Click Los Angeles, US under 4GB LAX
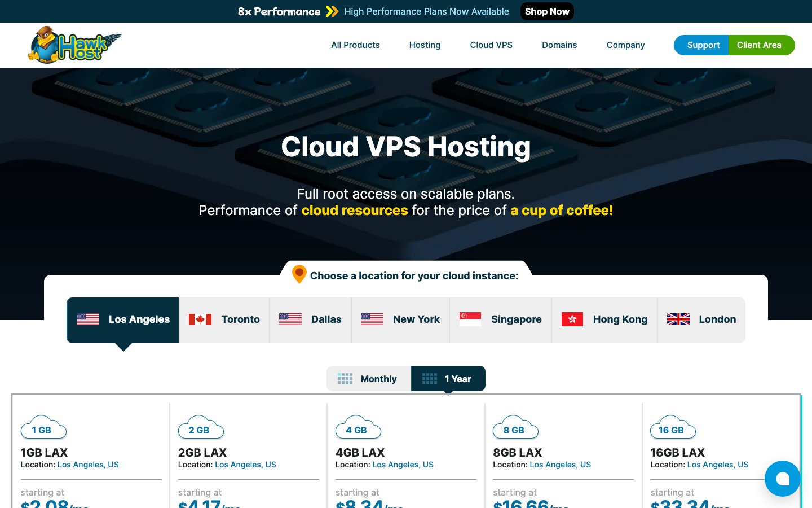This screenshot has width=812, height=508. click(x=403, y=465)
